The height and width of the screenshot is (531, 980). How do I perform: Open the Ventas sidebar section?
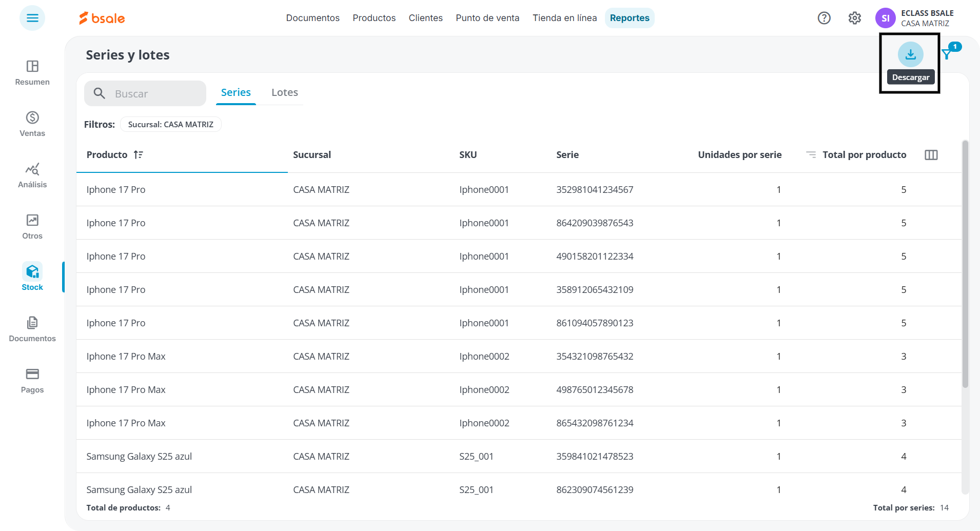click(32, 124)
